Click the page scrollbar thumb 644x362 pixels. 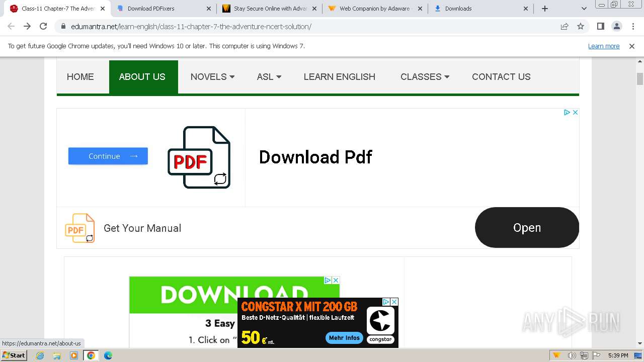(x=640, y=79)
